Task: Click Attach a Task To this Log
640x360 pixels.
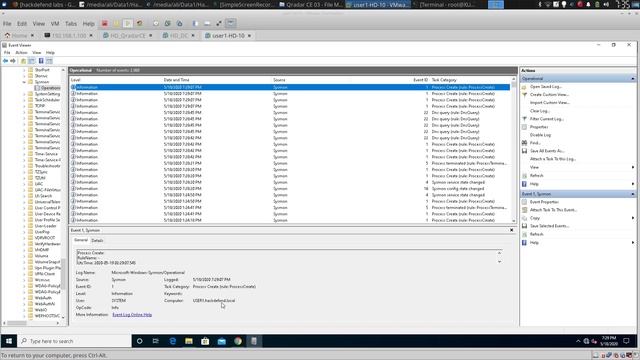Action: (553, 159)
